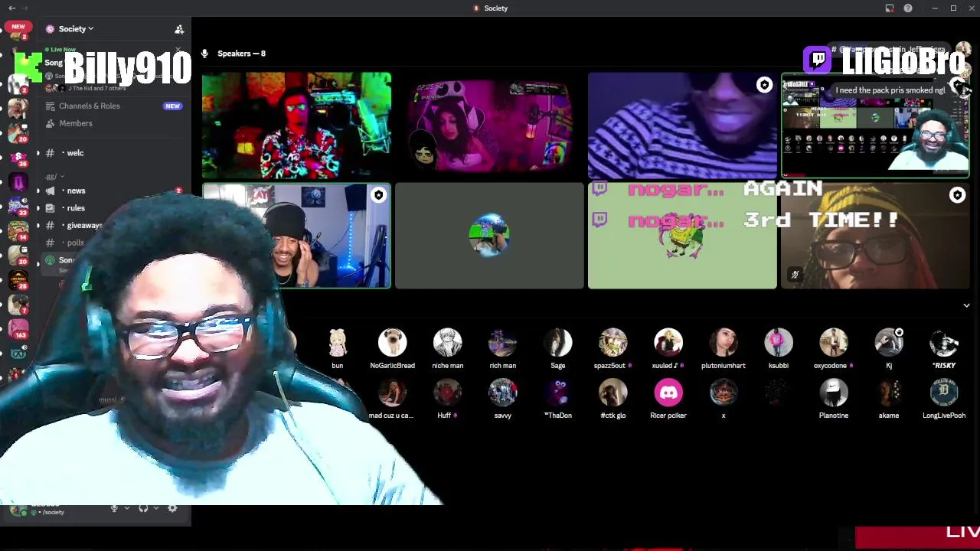Viewport: 980px width, 551px height.
Task: Open the server icon with 163 badge
Action: [18, 328]
